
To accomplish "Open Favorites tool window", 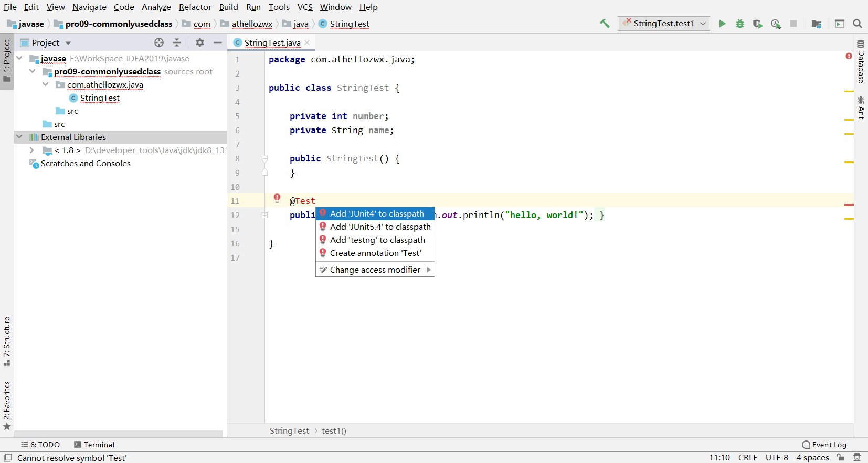I will pyautogui.click(x=7, y=405).
